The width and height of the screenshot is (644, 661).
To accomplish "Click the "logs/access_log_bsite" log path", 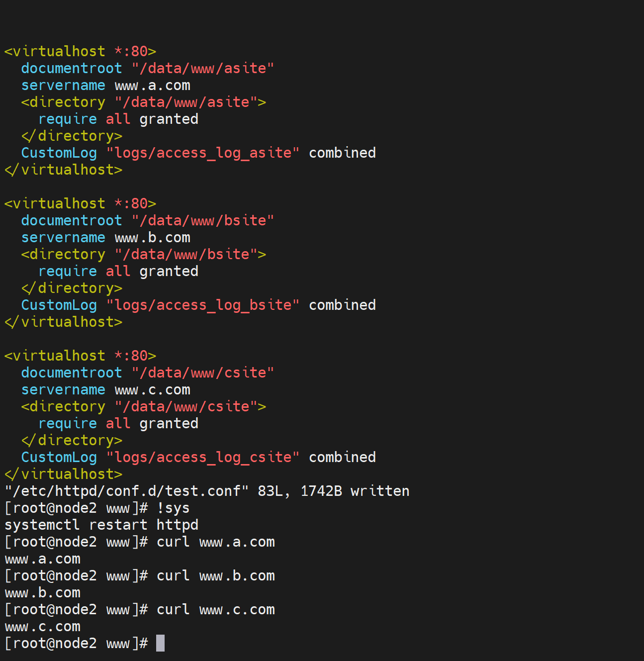I will click(203, 305).
